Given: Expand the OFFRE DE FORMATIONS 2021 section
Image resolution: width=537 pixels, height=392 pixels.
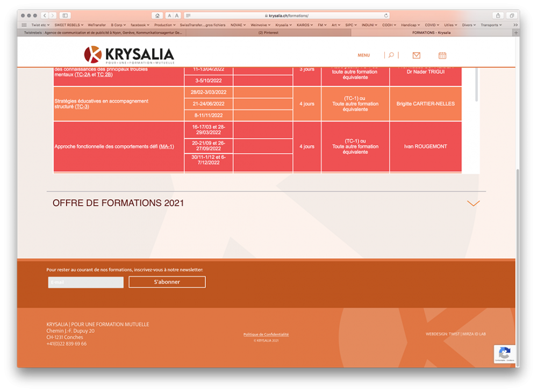Looking at the screenshot, I should coord(473,203).
